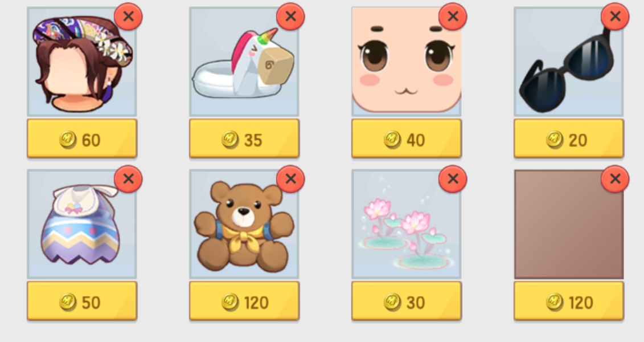The height and width of the screenshot is (342, 644).
Task: Remove the brown skin tone item
Action: [615, 179]
